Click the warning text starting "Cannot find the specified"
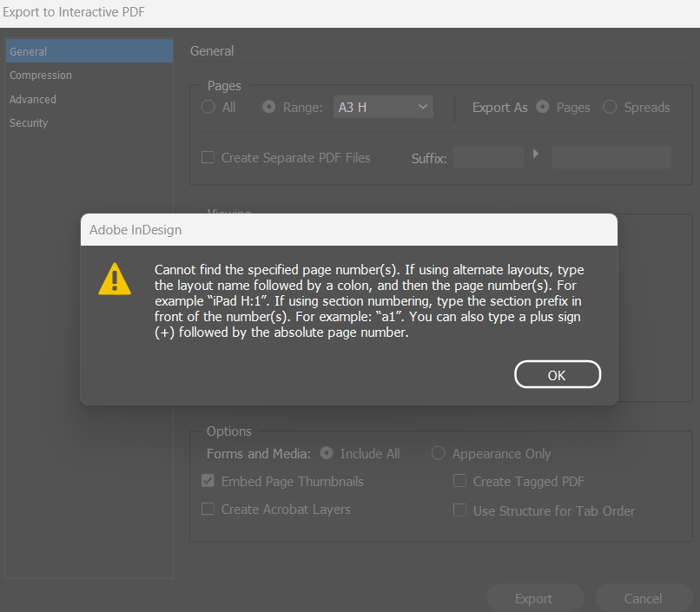The image size is (700, 612). click(x=369, y=300)
